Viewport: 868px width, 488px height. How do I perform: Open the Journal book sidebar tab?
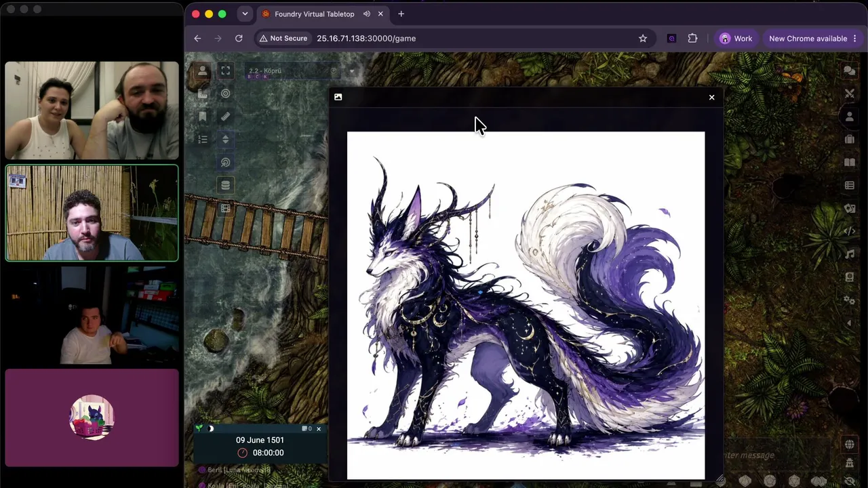849,163
